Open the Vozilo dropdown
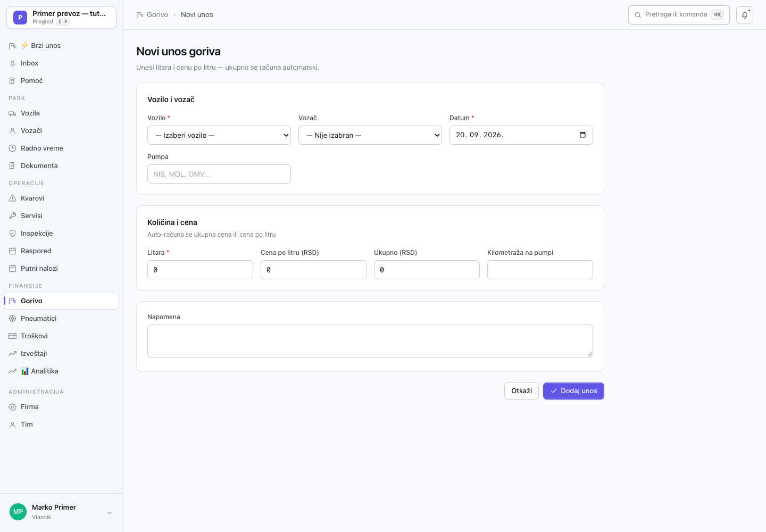This screenshot has height=532, width=766. [x=219, y=135]
